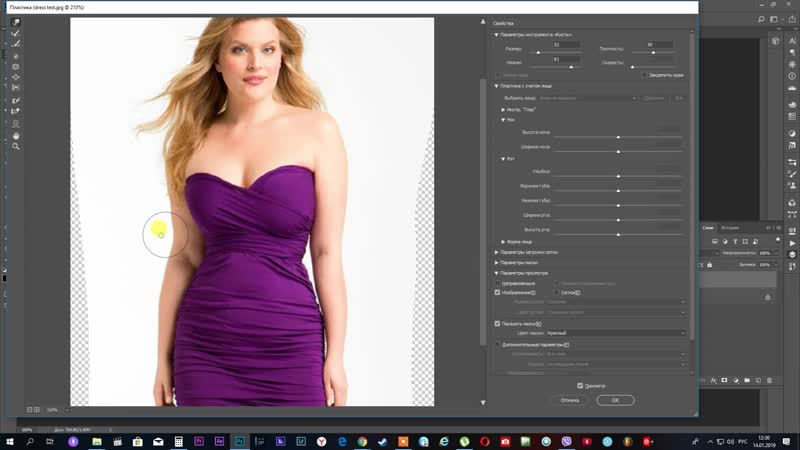The height and width of the screenshot is (450, 800).
Task: Click the brush Density value field
Action: pyautogui.click(x=660, y=45)
